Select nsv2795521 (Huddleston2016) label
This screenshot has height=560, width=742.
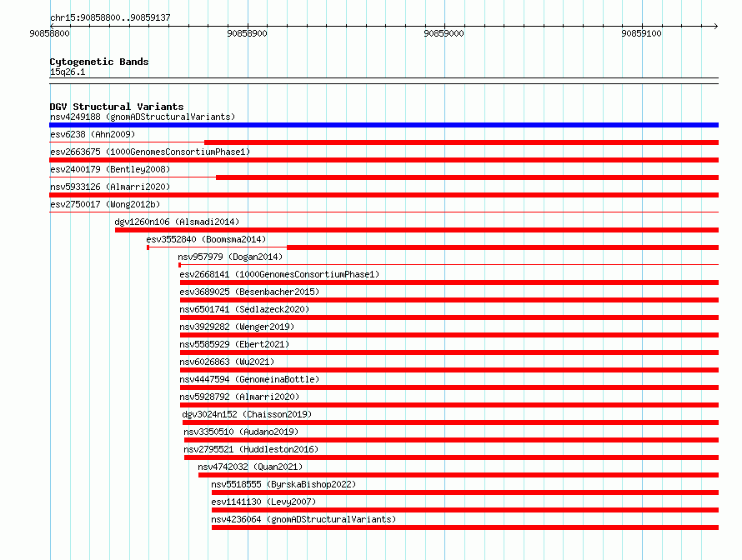click(x=251, y=449)
